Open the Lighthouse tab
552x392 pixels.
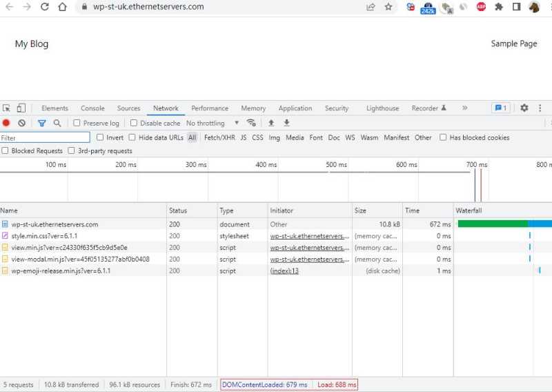coord(382,108)
